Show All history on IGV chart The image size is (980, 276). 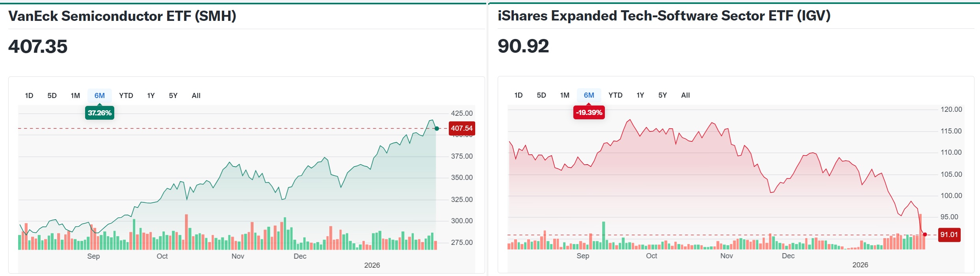(x=686, y=95)
